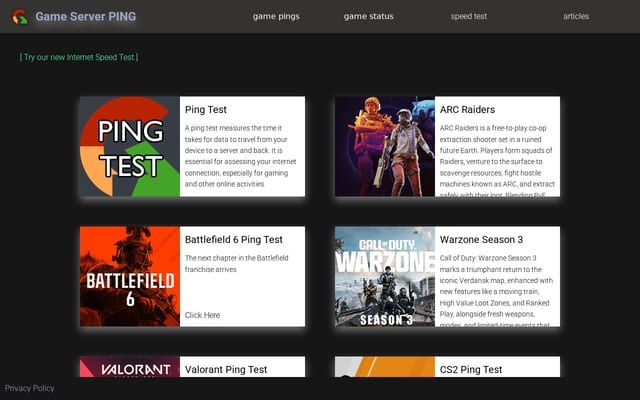This screenshot has width=640, height=400.
Task: Open the Call of Duty Warzone Season 3 thumbnail
Action: point(385,276)
